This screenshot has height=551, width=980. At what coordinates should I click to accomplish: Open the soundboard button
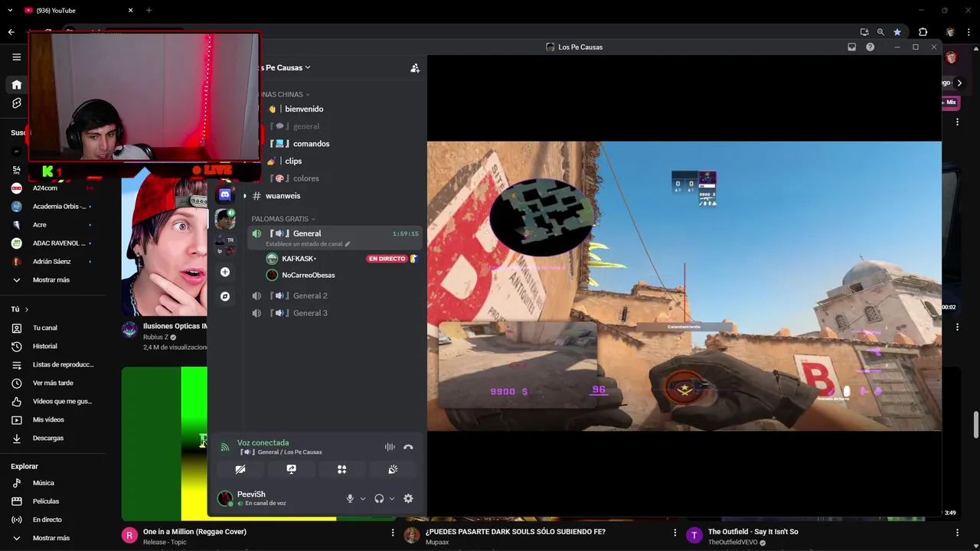(393, 469)
